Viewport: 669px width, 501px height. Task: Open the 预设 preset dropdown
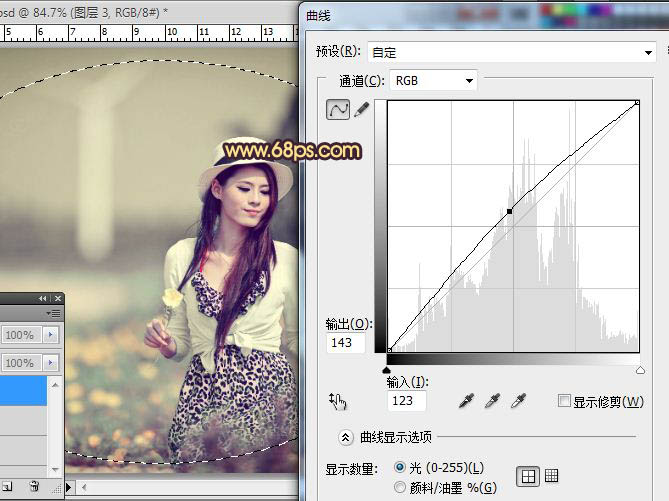(x=512, y=51)
